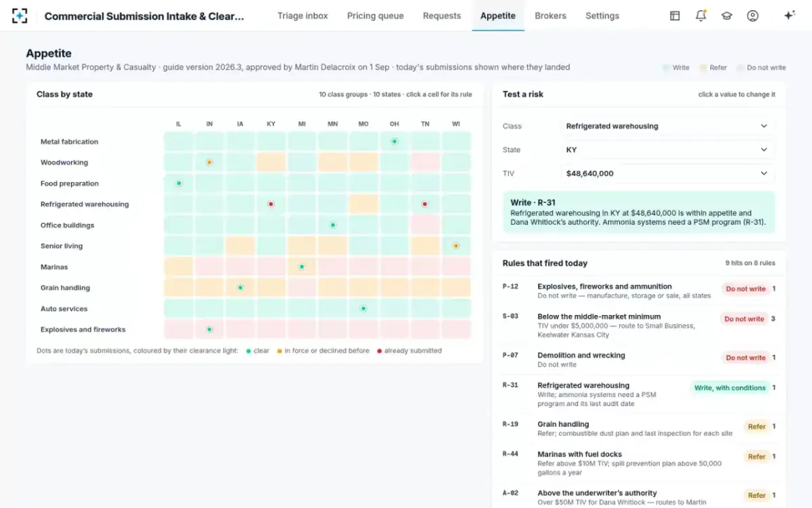Open the sparkle AI assistant icon
Image resolution: width=812 pixels, height=508 pixels.
pos(789,16)
